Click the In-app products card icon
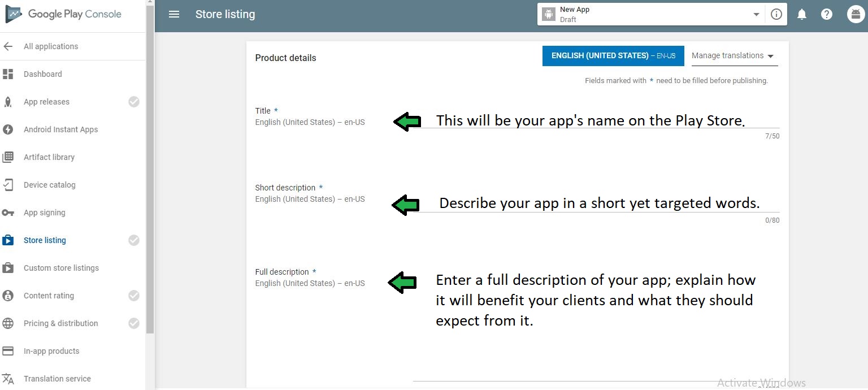The width and height of the screenshot is (868, 390). tap(8, 351)
